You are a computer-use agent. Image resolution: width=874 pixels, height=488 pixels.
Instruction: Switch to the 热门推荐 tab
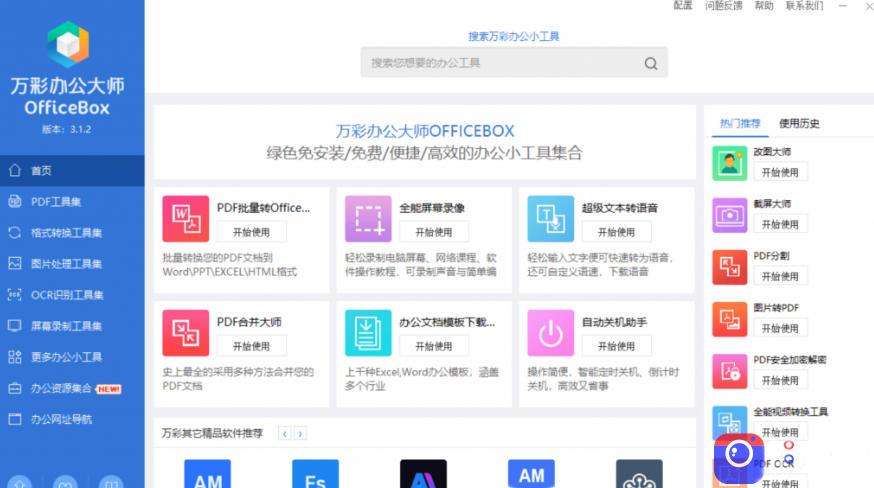tap(740, 123)
